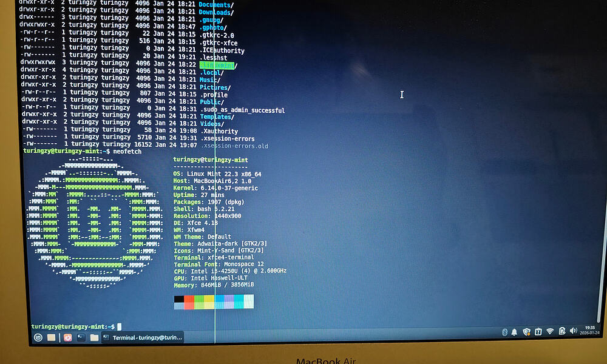Click the Packages (dpkg) line
The image size is (607, 364).
pyautogui.click(x=209, y=202)
